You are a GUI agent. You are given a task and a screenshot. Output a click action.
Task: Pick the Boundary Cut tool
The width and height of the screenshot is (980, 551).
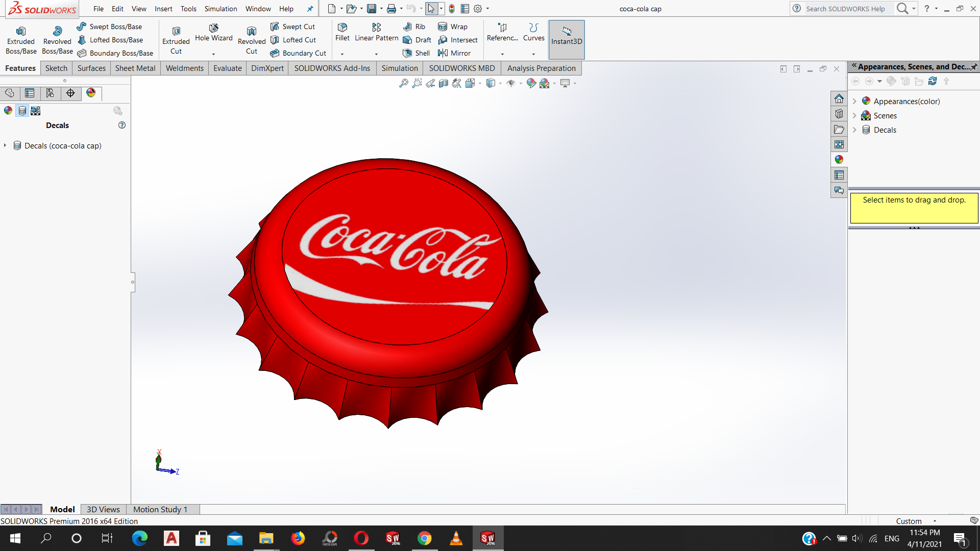298,53
